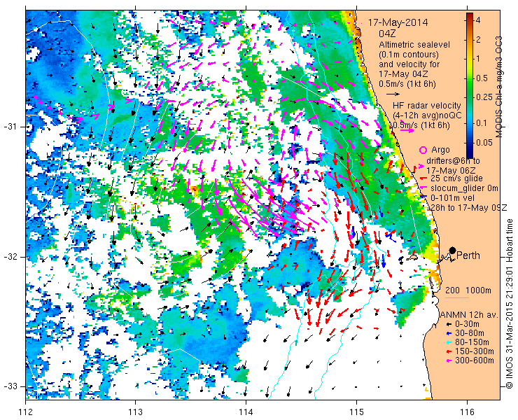Click the cyan bathymetry line under 200 1000m
This screenshot has width=518, height=420.
[x=457, y=297]
